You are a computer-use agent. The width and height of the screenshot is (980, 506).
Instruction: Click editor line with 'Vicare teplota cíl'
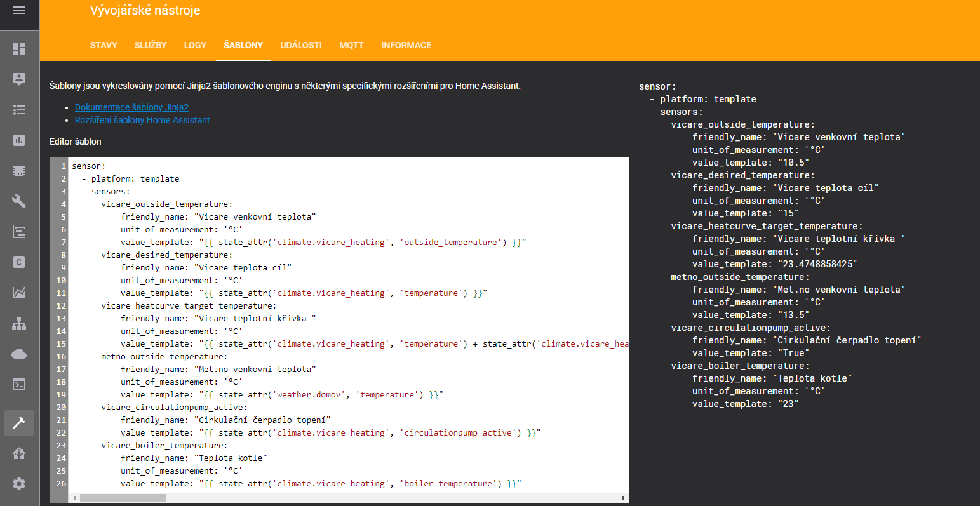tap(206, 268)
